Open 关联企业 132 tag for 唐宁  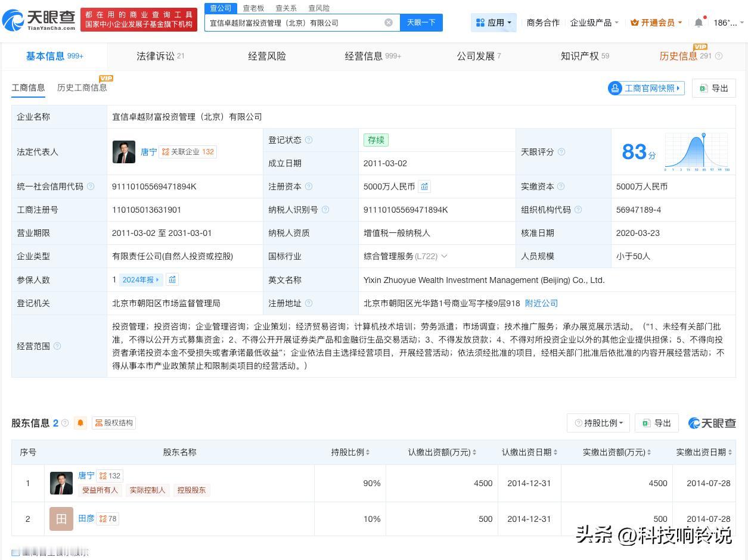point(188,152)
